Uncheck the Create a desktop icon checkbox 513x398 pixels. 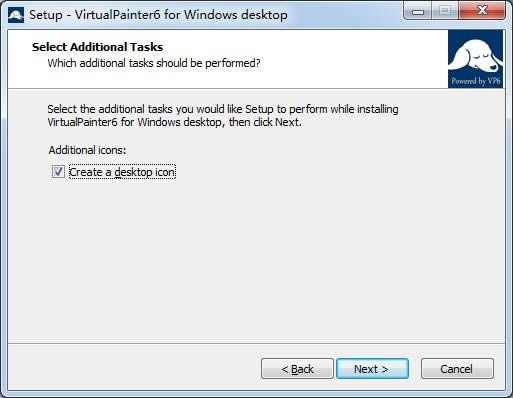(x=58, y=172)
